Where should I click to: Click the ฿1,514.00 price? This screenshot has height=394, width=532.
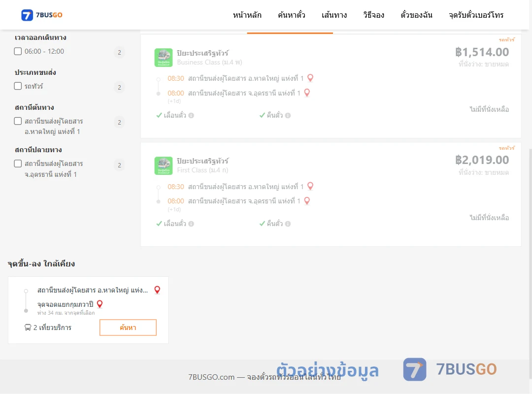click(482, 52)
